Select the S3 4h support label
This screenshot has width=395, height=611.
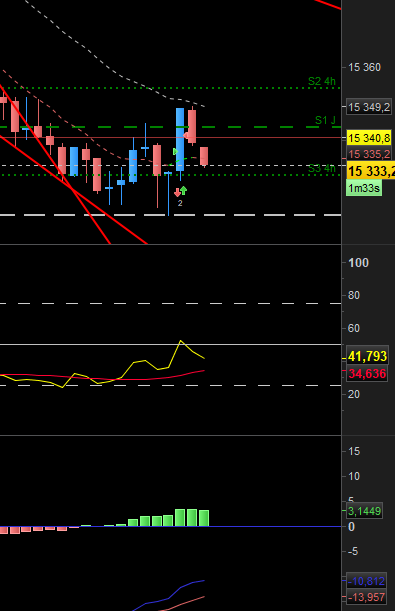[x=321, y=168]
